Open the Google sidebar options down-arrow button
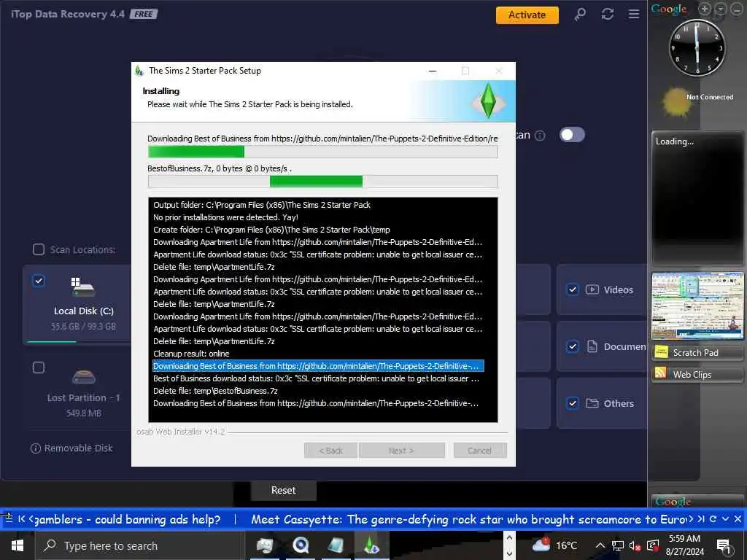 click(x=721, y=9)
